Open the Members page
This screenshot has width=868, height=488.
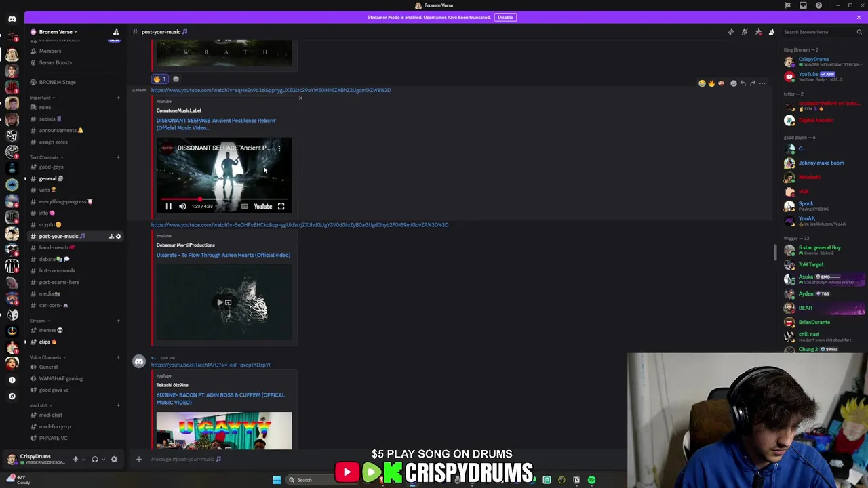75,51
